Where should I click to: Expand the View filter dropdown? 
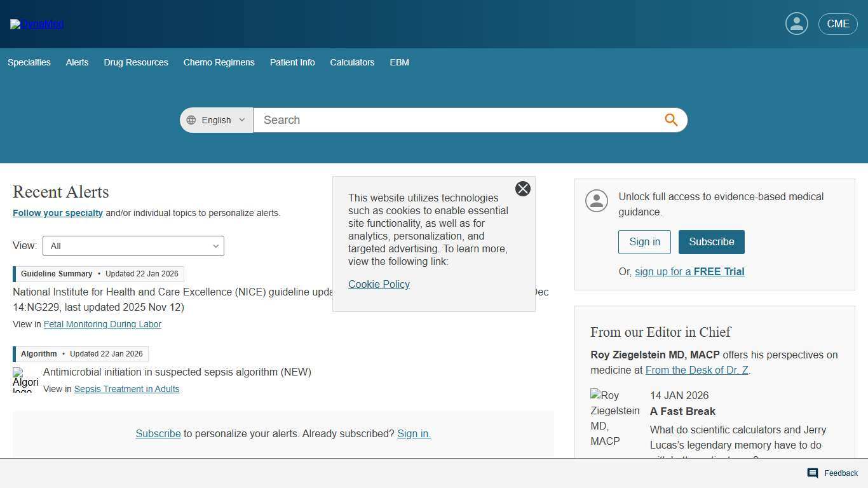pyautogui.click(x=133, y=246)
